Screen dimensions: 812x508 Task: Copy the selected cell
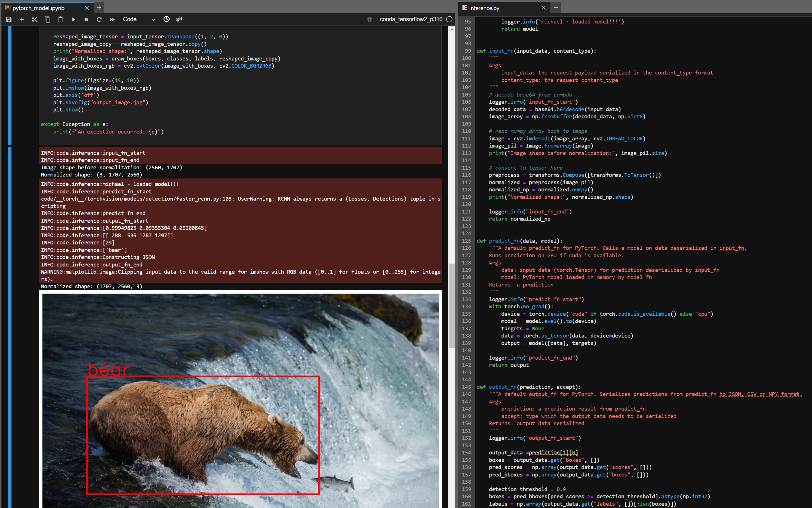47,19
